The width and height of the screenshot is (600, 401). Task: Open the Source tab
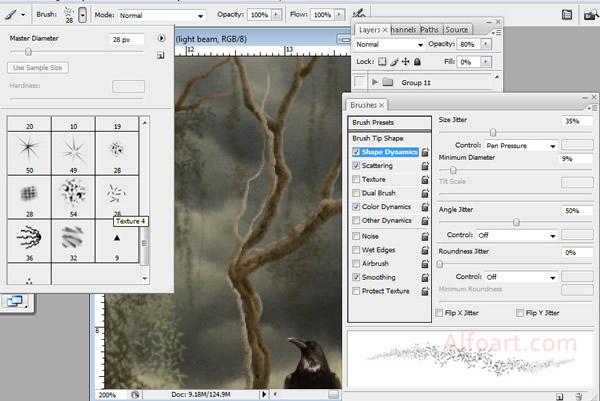pos(459,30)
